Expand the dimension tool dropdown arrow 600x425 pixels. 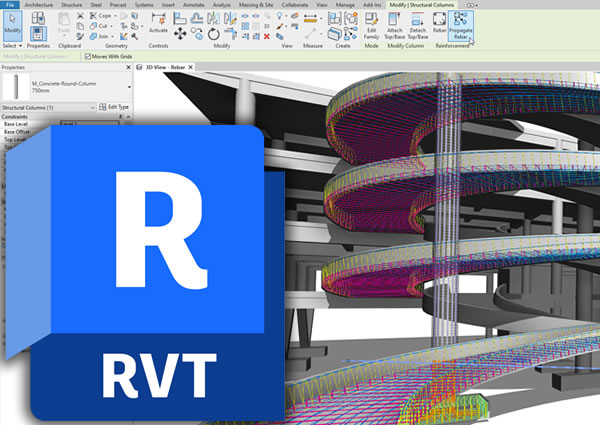[321, 18]
